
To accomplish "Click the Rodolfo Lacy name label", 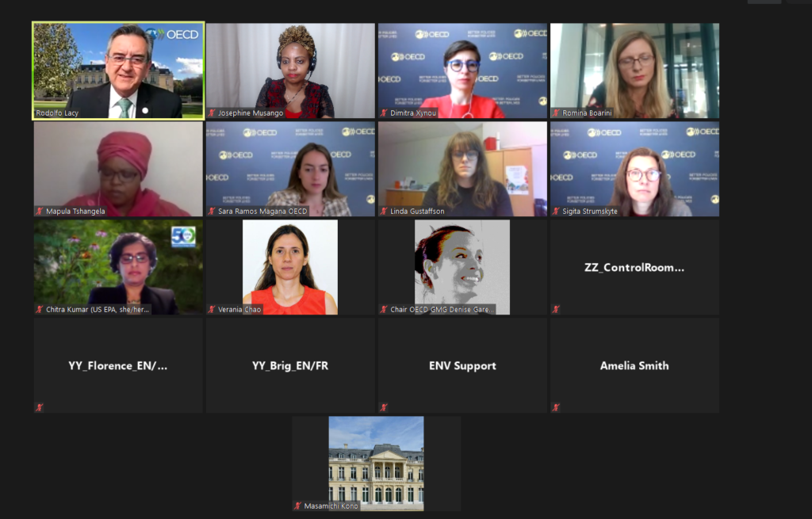I will (x=57, y=113).
